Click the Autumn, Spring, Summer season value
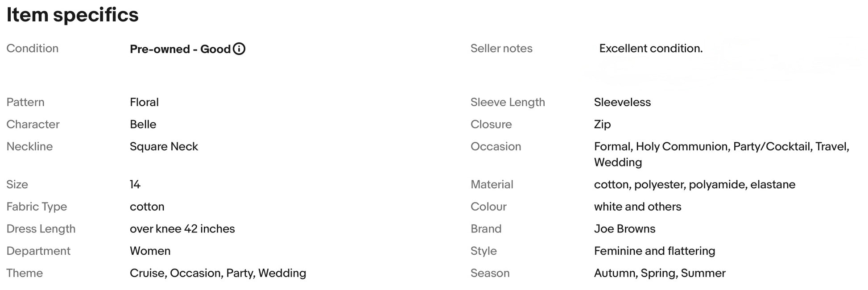Screen dimensions: 868x290 pos(659,273)
